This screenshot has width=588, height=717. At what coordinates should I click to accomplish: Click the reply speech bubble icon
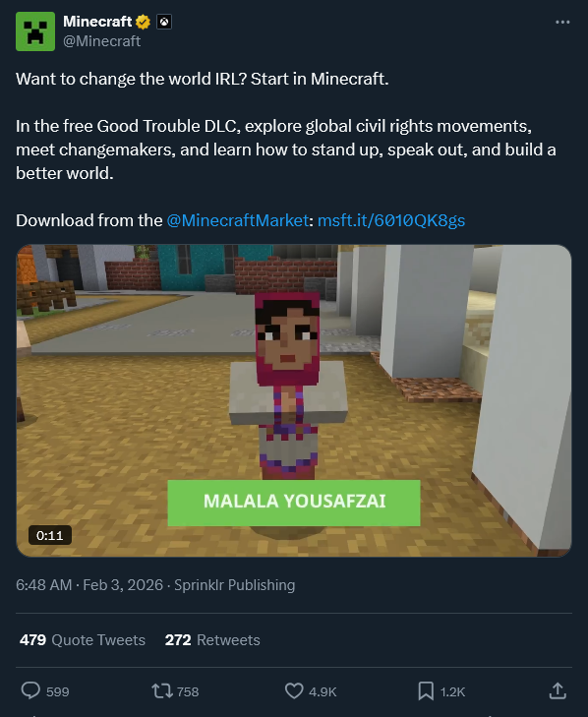[30, 690]
